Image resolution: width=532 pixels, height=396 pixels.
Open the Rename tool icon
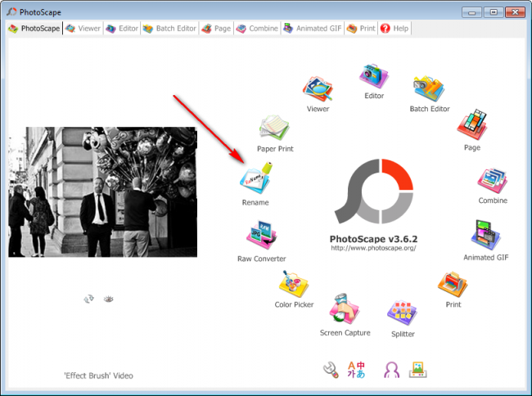point(256,178)
